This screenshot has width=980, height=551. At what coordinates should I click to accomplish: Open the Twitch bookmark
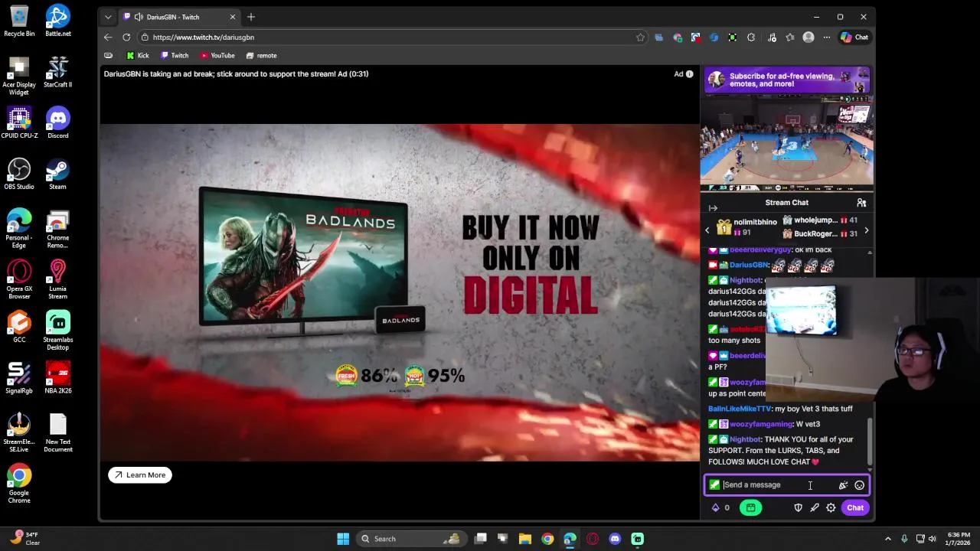pyautogui.click(x=175, y=55)
